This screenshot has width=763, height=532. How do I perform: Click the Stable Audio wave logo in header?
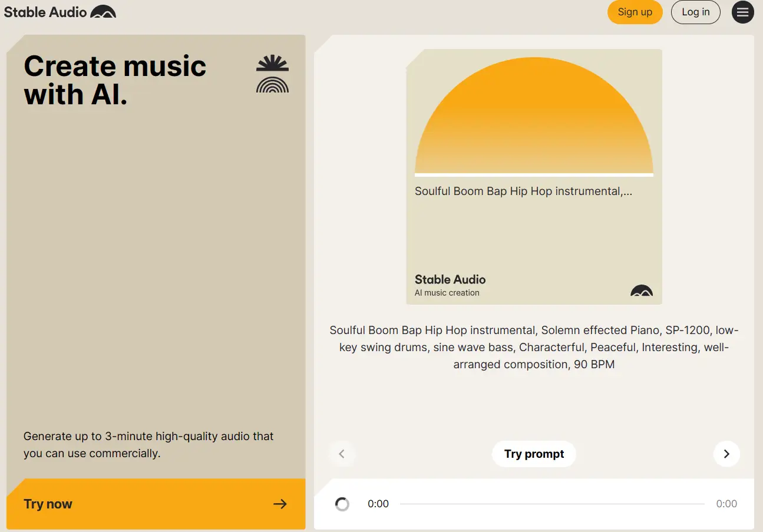(x=103, y=12)
